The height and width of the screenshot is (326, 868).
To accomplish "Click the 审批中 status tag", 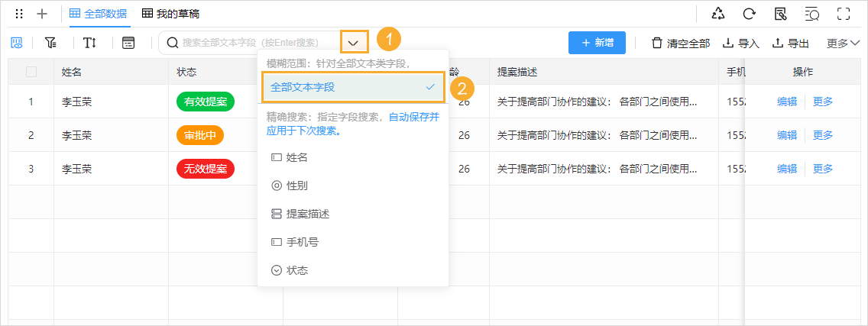I will (200, 135).
